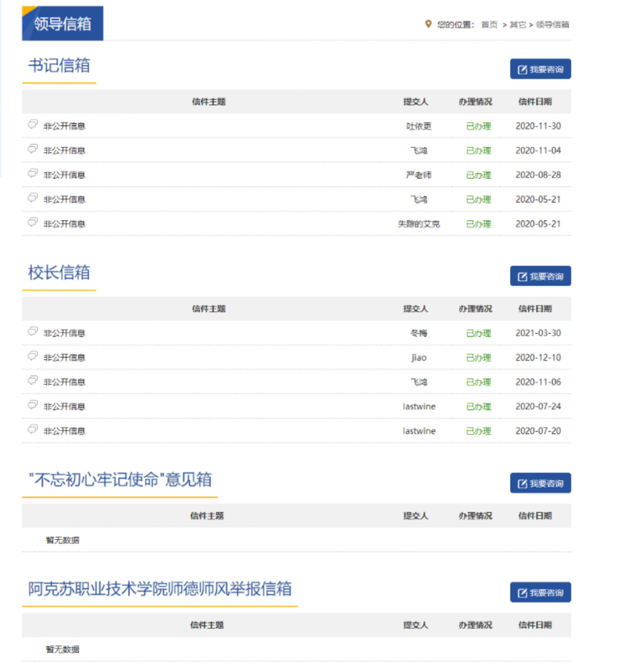The width and height of the screenshot is (619, 672).
Task: Click the 书记信箱 section heading
Action: [x=59, y=65]
